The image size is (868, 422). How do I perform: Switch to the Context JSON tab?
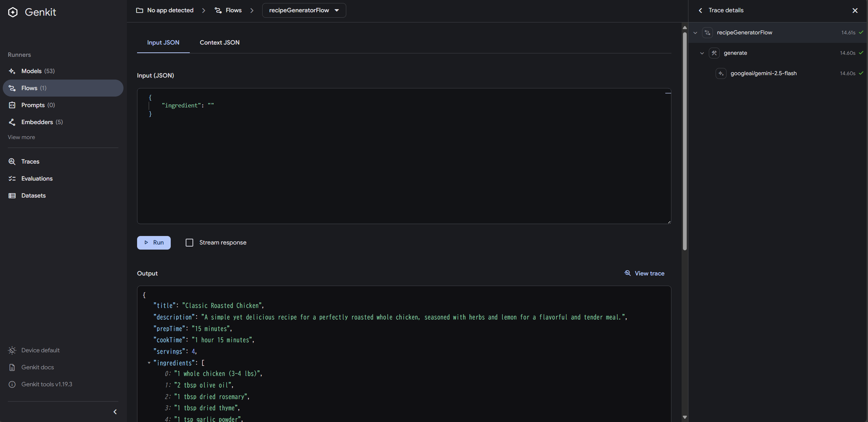pyautogui.click(x=219, y=43)
